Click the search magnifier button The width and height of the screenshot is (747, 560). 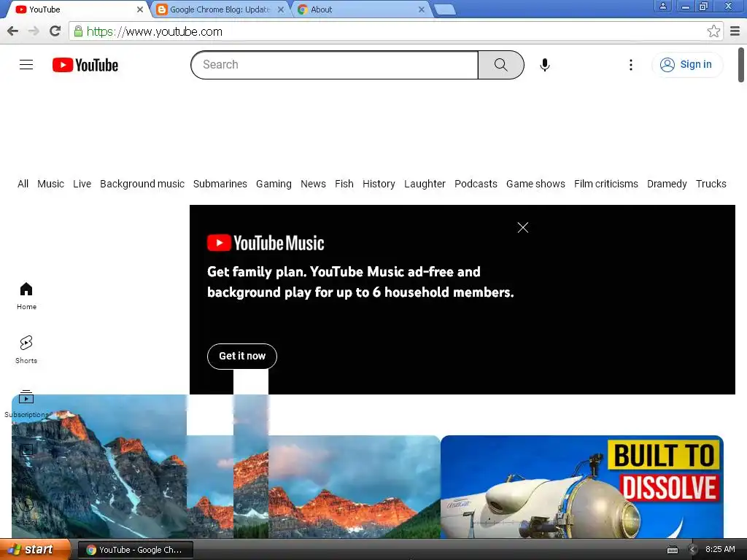(x=500, y=65)
